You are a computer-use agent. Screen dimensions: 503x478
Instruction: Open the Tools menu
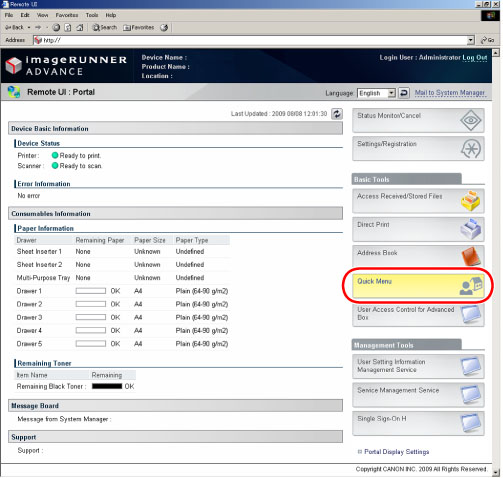point(92,15)
